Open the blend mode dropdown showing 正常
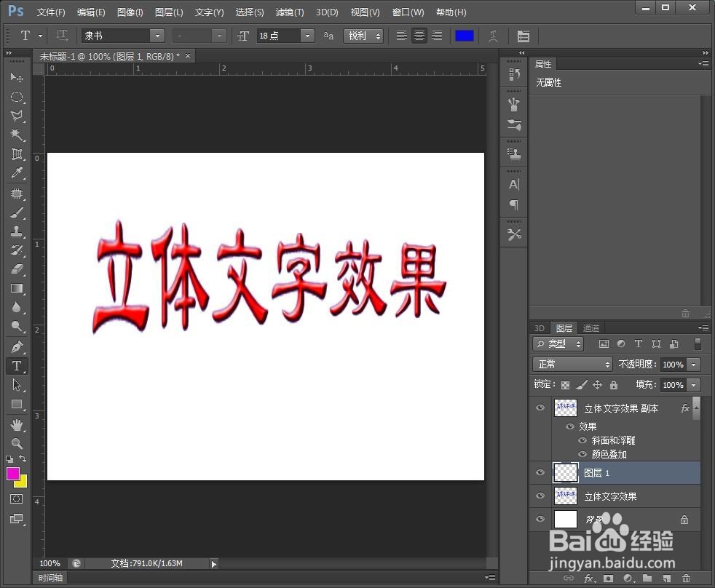 click(x=572, y=364)
